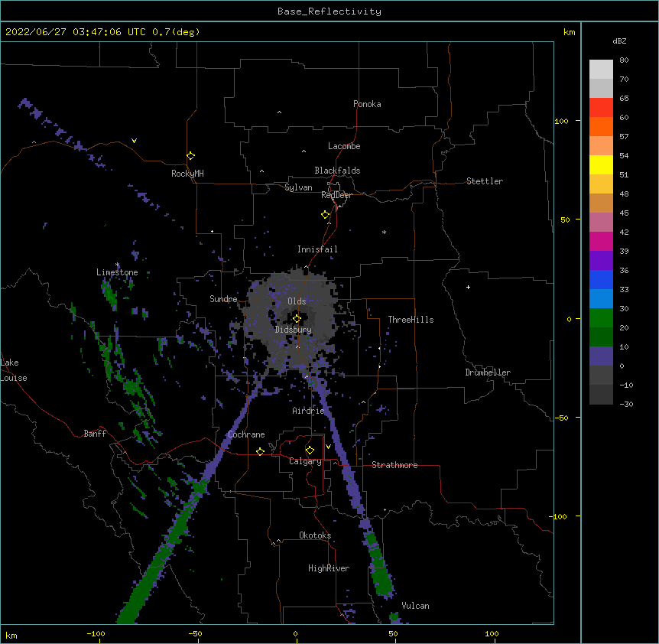Click the orange 57-60 dBZ legend swatch
659x644 pixels.
tap(601, 127)
